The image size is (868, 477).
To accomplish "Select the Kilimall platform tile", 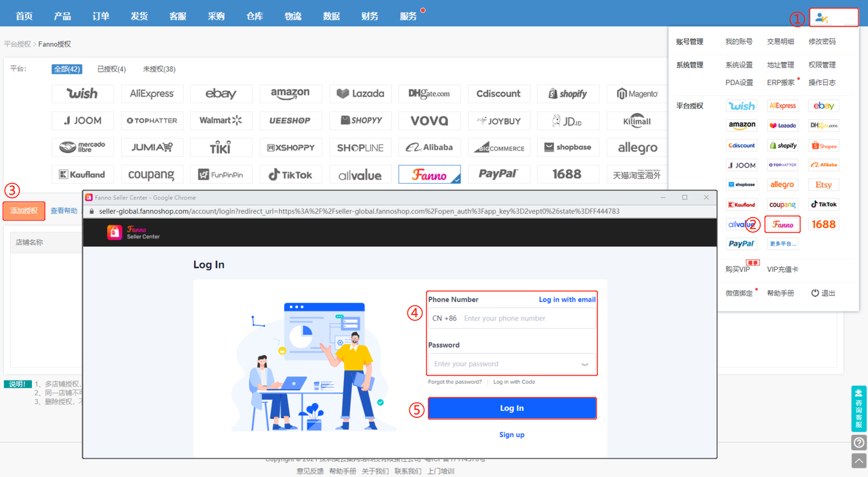I will tap(637, 121).
